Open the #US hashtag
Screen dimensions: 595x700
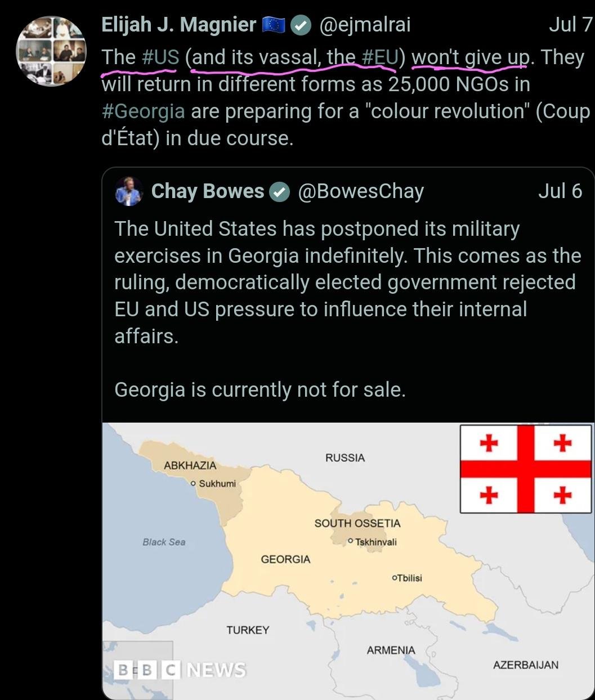coord(160,57)
